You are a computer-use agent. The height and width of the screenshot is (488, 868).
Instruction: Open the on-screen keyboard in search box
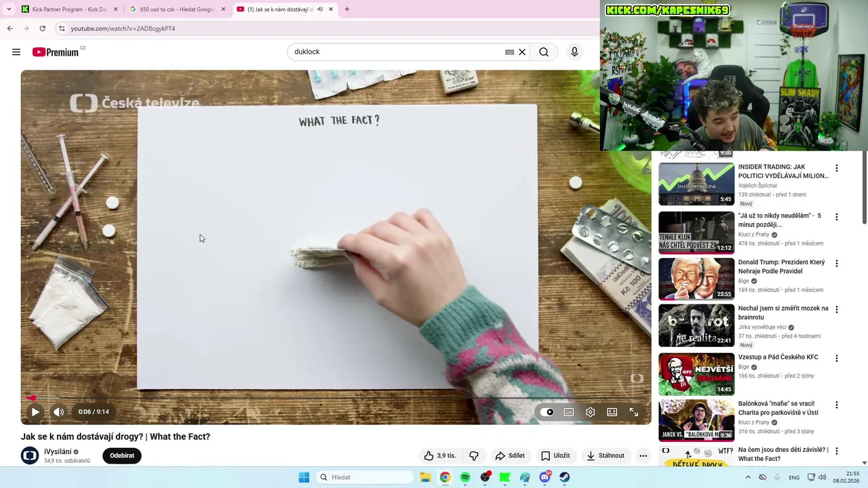[509, 52]
